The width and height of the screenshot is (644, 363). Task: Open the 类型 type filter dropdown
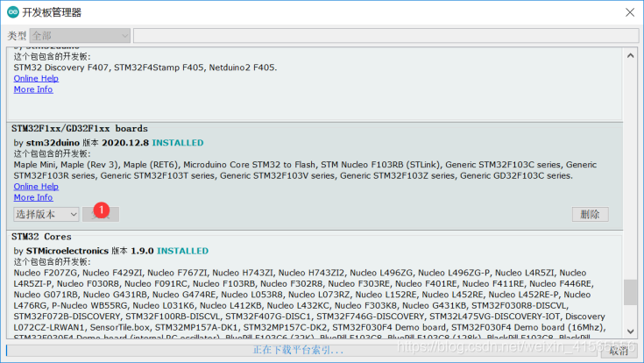click(x=80, y=36)
